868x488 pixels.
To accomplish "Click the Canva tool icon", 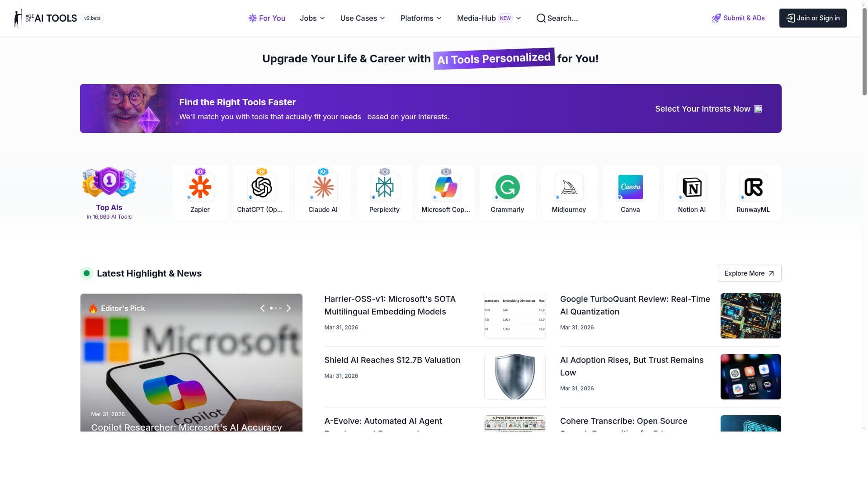I will pos(630,187).
